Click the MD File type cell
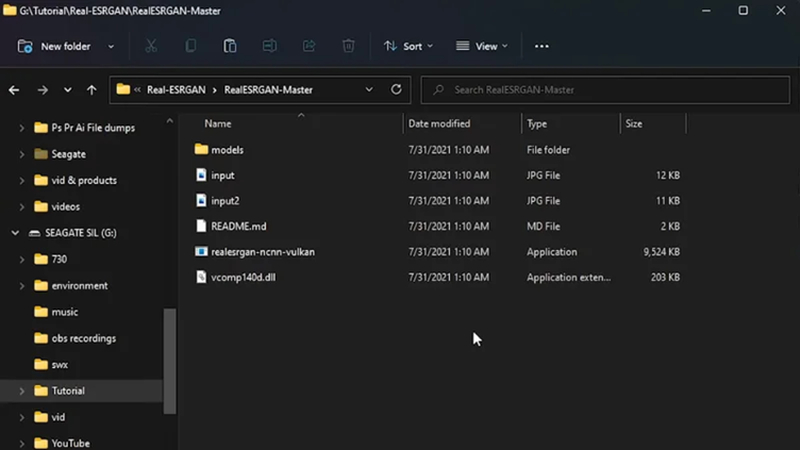The image size is (800, 450). [x=543, y=226]
